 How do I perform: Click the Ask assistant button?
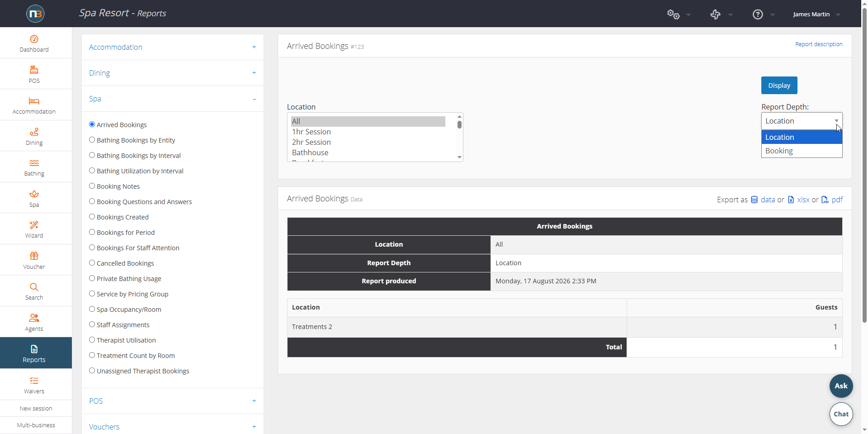click(x=841, y=386)
